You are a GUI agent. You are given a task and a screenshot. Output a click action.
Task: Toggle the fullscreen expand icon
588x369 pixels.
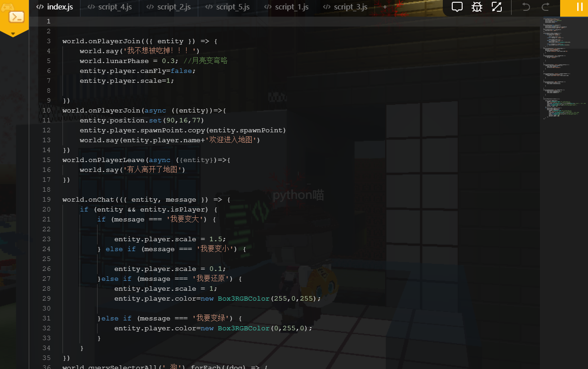(x=497, y=7)
